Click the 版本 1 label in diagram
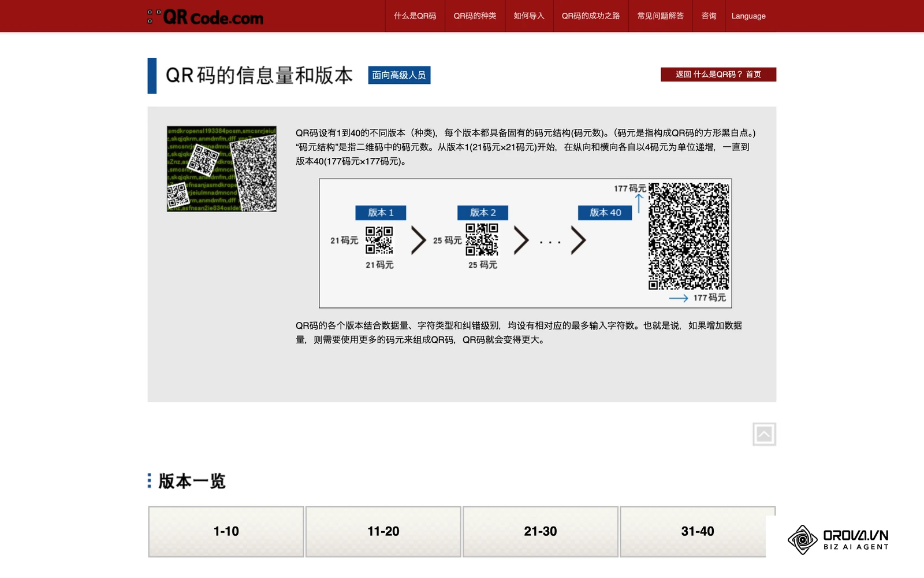This screenshot has width=924, height=578. [381, 213]
